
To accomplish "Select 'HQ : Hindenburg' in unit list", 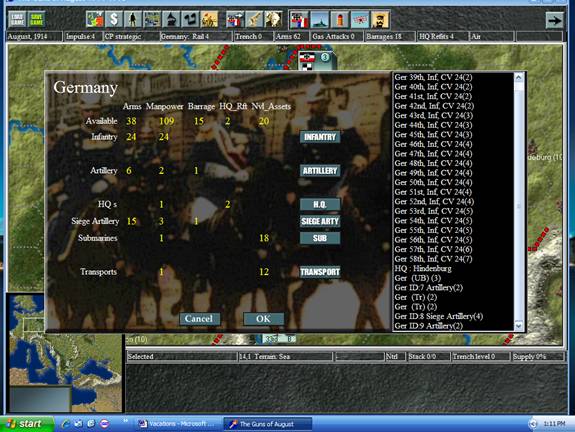I will [423, 268].
